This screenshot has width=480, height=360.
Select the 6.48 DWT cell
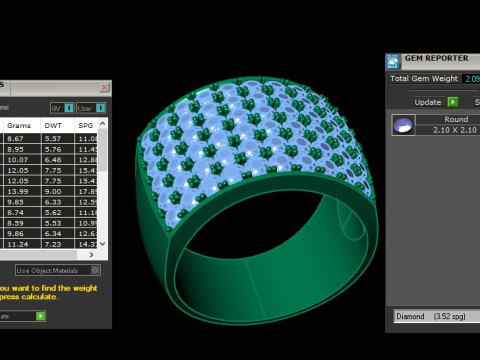point(57,160)
